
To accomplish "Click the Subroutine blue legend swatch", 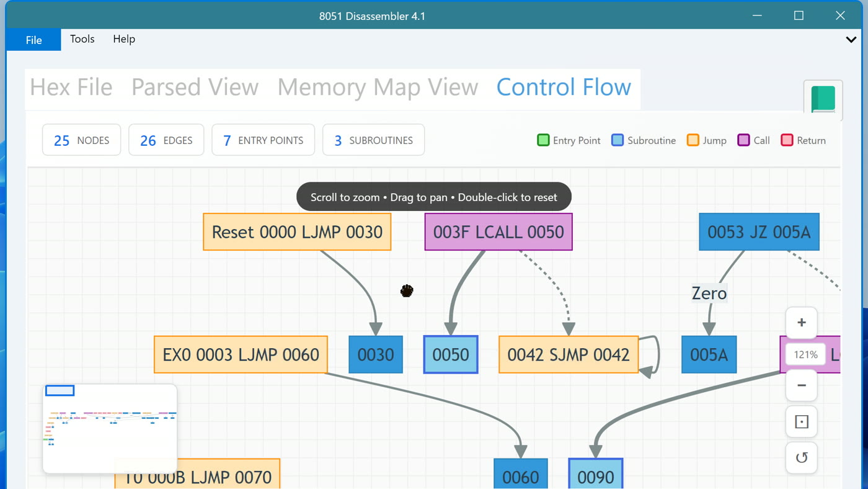I will pos(618,140).
